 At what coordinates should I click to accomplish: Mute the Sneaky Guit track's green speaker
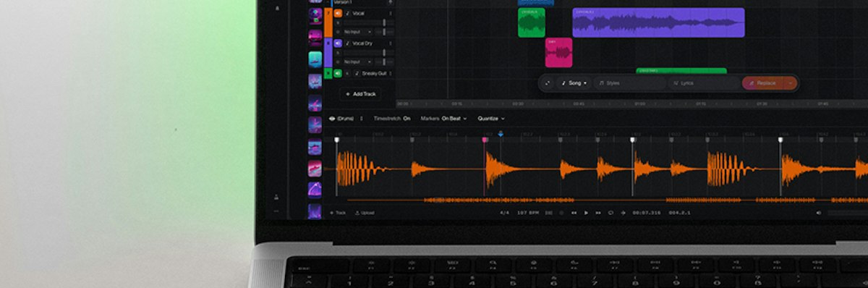click(338, 73)
